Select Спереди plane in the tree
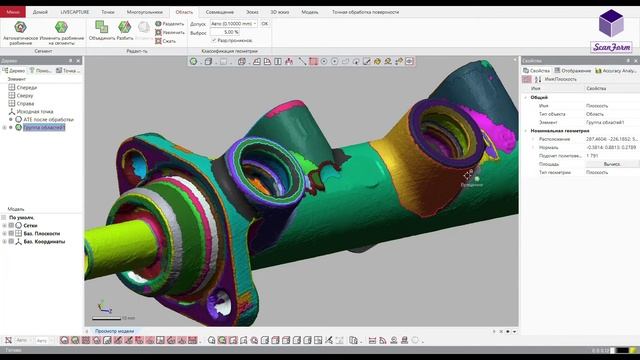Image resolution: width=640 pixels, height=360 pixels. pyautogui.click(x=27, y=87)
